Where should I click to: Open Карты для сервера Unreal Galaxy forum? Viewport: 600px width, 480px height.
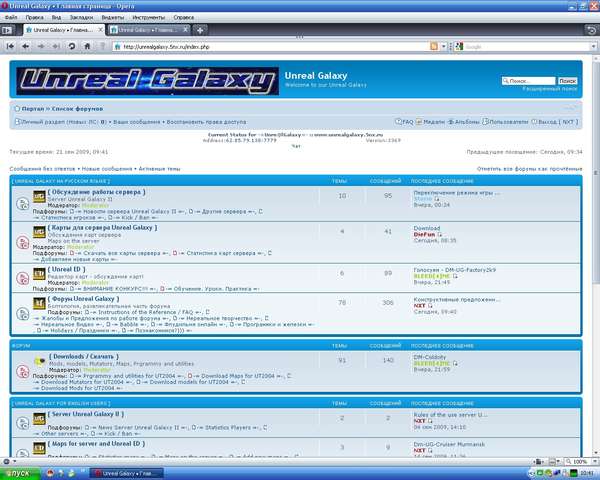[x=103, y=228]
